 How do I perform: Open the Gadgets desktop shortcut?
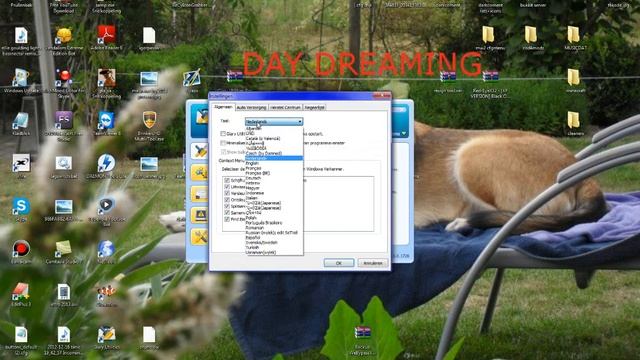(21, 121)
